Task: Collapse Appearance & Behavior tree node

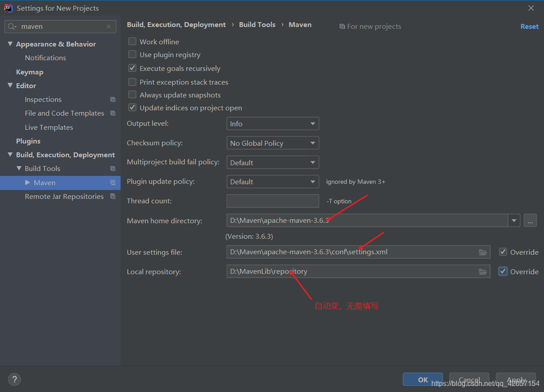Action: coord(10,44)
